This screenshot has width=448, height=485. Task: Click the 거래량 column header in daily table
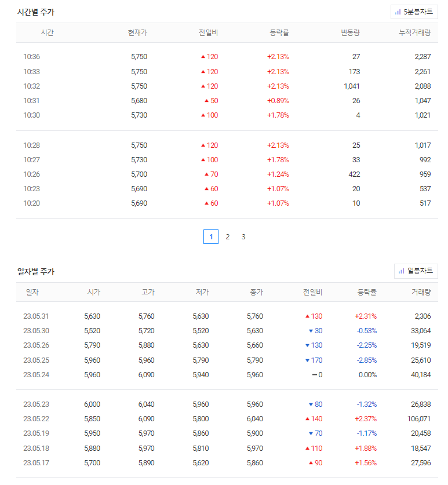click(x=421, y=292)
